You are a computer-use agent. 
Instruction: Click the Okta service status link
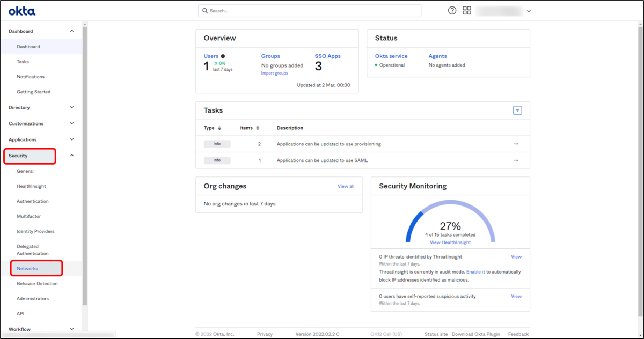(391, 56)
